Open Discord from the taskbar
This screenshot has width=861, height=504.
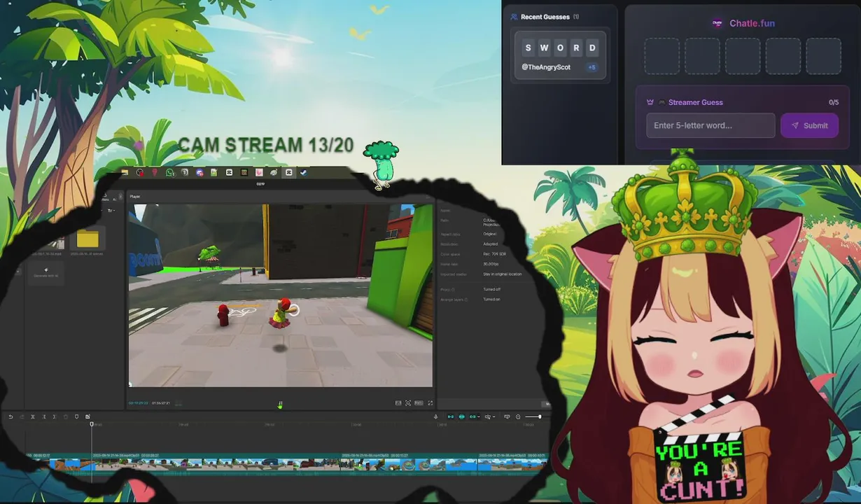[x=199, y=172]
